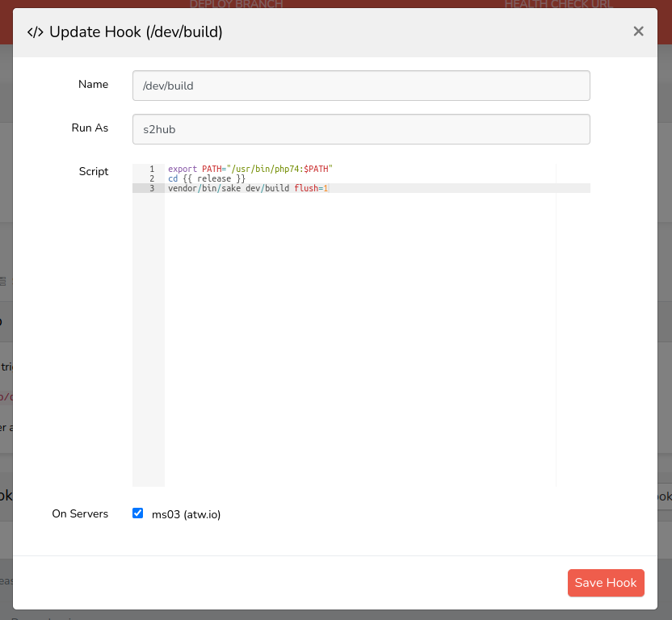Click the On Servers label
This screenshot has height=620, width=672.
pos(80,513)
